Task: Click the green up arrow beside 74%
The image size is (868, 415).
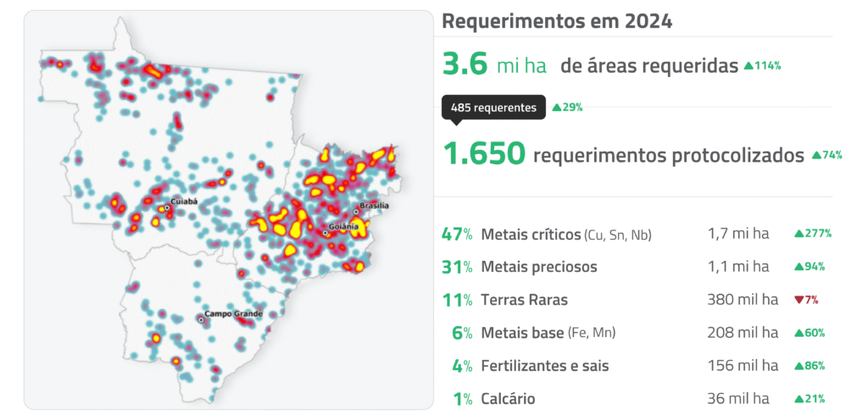Action: click(816, 155)
